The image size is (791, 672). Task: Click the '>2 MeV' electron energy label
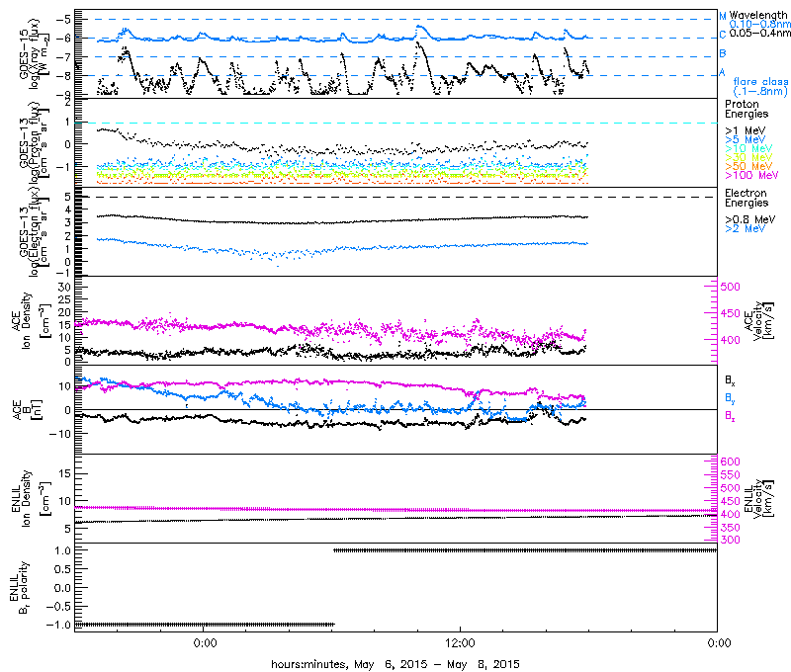tap(746, 229)
